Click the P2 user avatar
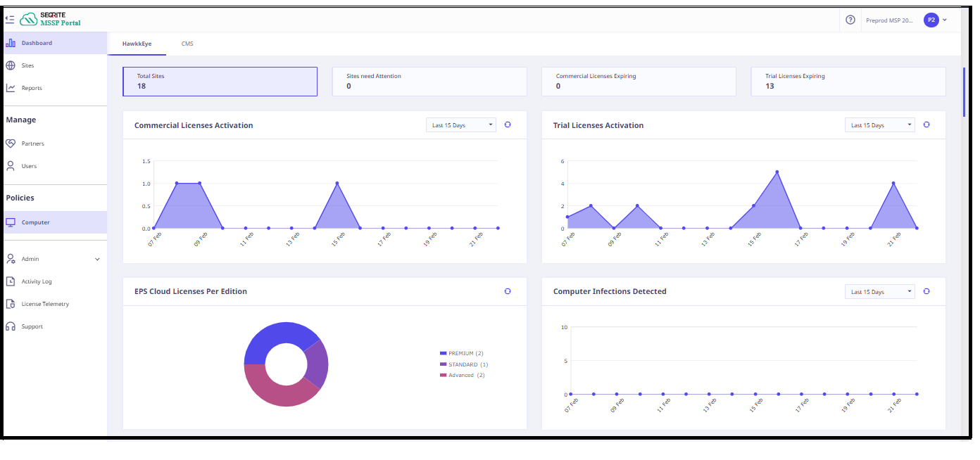Image resolution: width=980 pixels, height=460 pixels. 931,20
